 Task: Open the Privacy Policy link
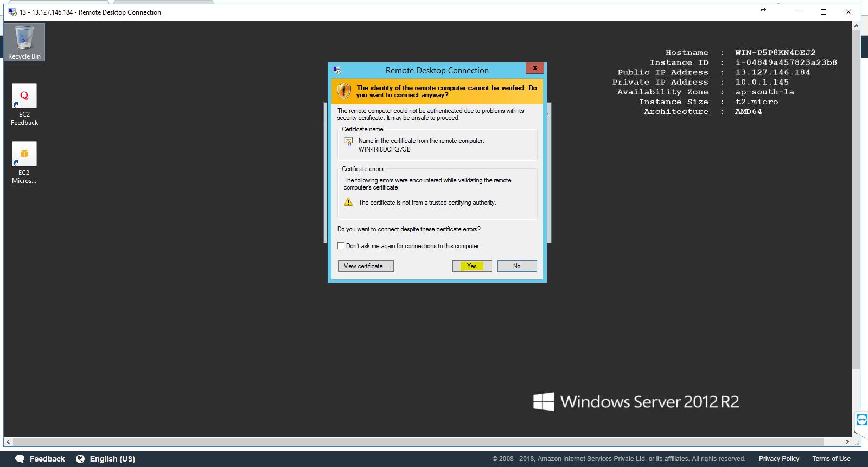click(778, 459)
